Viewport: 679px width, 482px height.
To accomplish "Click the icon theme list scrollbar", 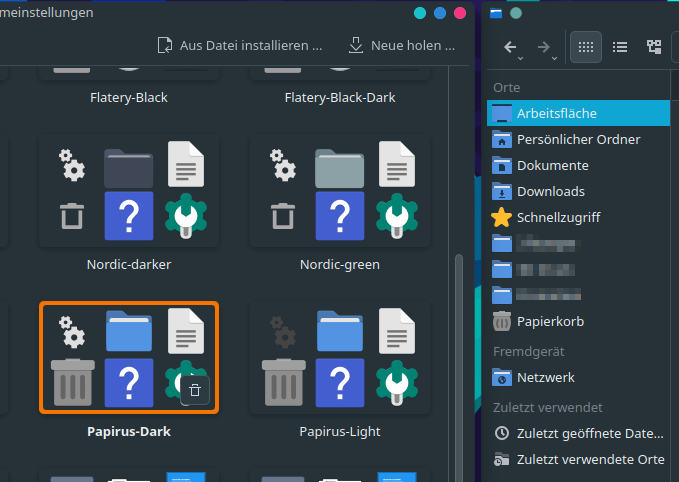I will click(459, 368).
